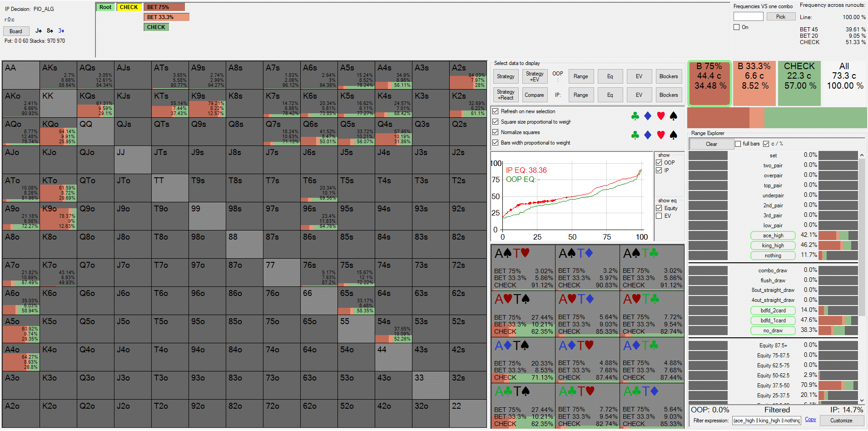The image size is (868, 431).
Task: Click the green club icon in the top suit row
Action: click(635, 116)
